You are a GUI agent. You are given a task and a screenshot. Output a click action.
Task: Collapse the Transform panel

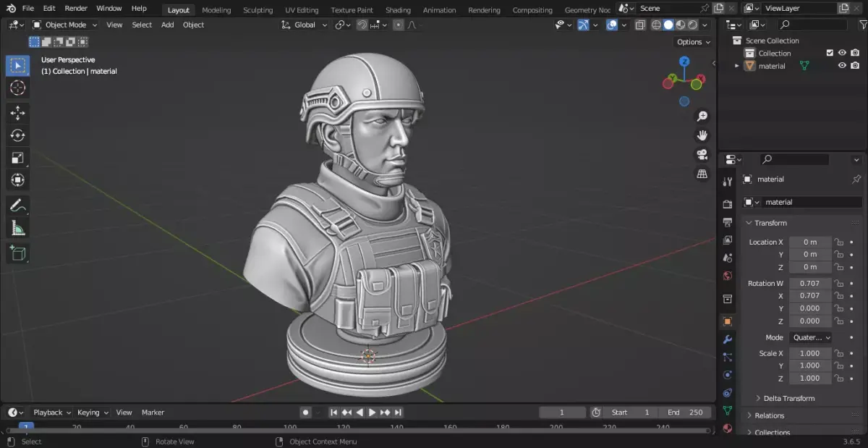coord(770,223)
